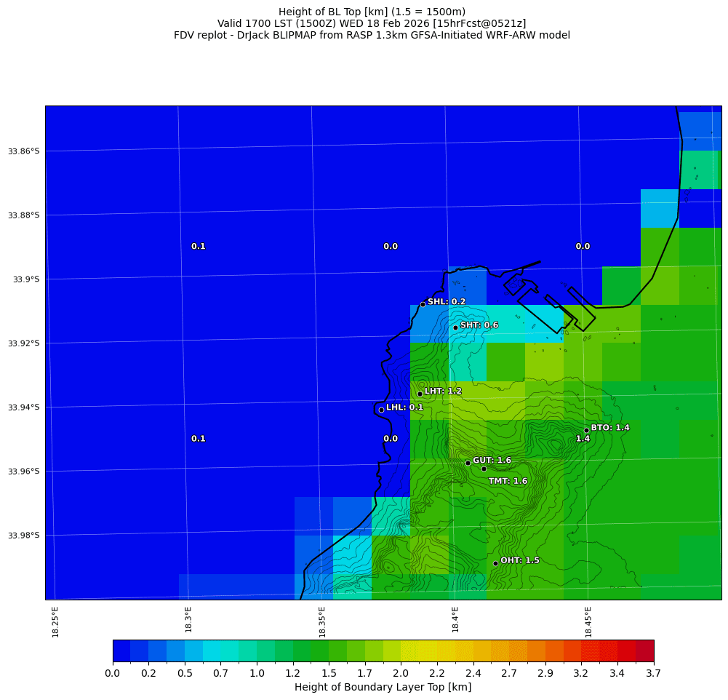
Task: Click the "Height of Boundary Layer Top [km]" label
Action: click(383, 687)
